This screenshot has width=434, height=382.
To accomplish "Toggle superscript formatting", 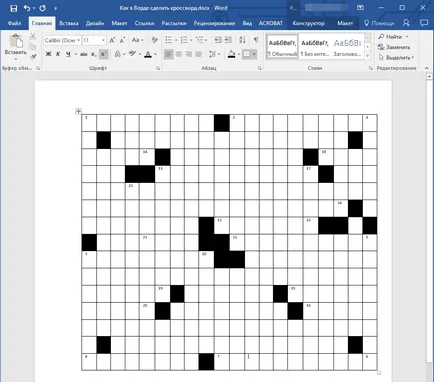I will 103,54.
